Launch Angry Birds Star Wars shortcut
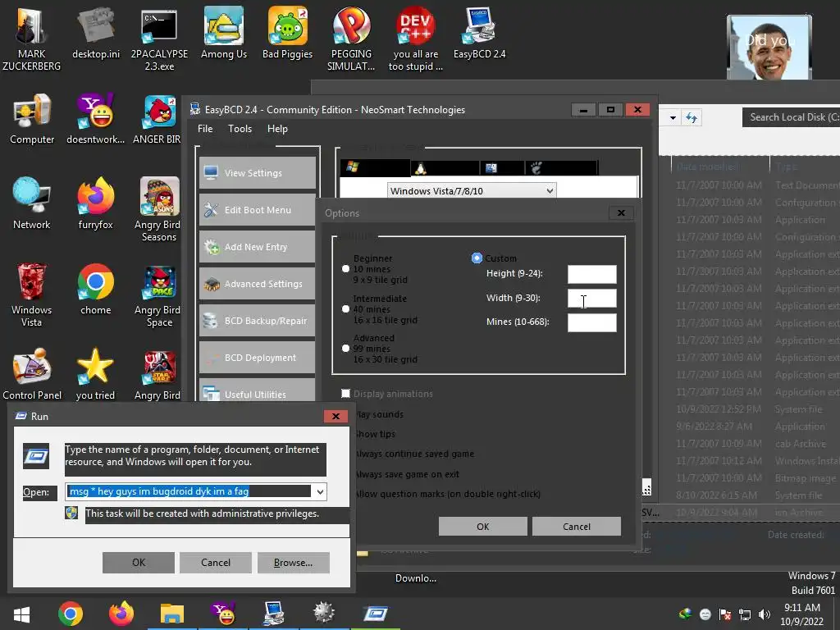The image size is (840, 630). [158, 374]
